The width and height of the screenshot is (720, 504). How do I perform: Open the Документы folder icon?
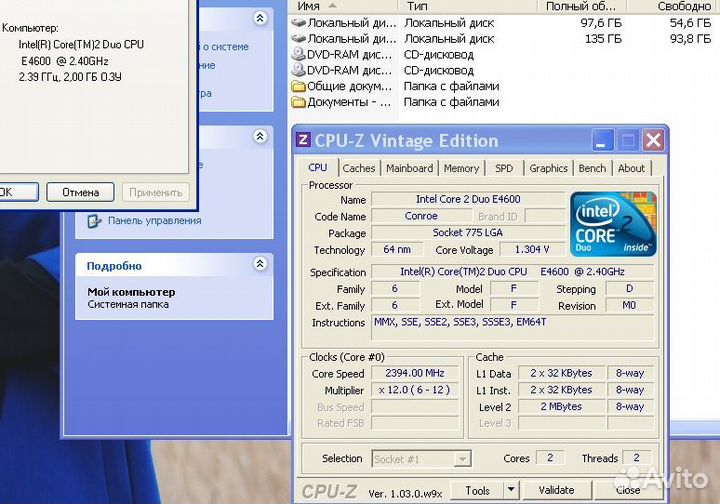click(298, 101)
